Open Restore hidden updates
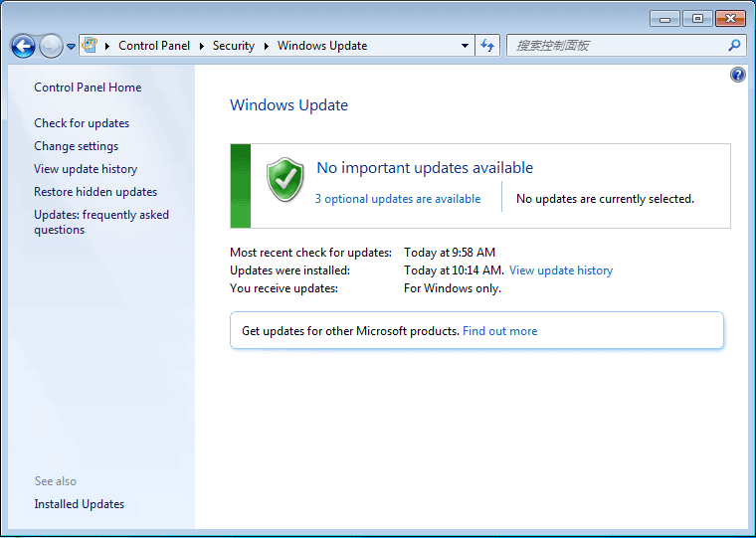The height and width of the screenshot is (538, 756). click(95, 192)
